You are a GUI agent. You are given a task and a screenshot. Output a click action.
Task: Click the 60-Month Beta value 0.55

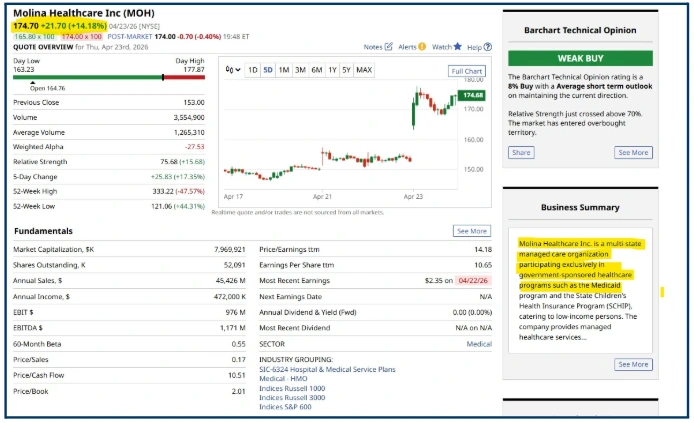239,344
